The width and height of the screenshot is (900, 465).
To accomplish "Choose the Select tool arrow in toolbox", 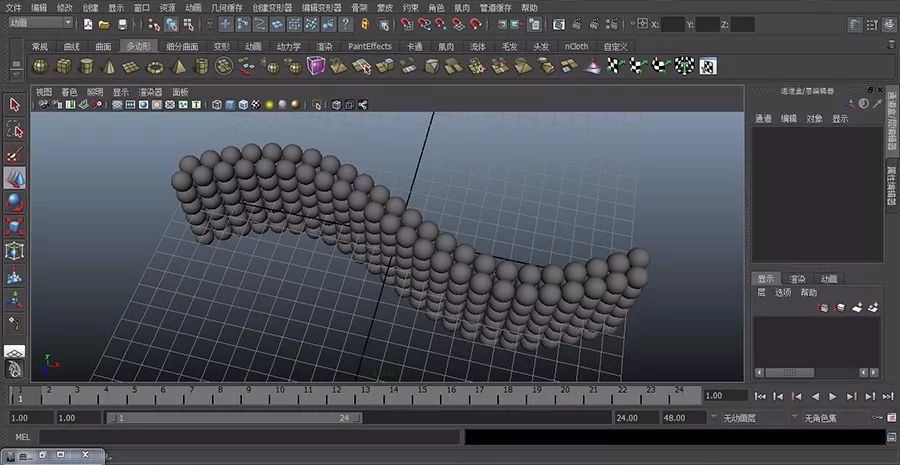I will 15,104.
